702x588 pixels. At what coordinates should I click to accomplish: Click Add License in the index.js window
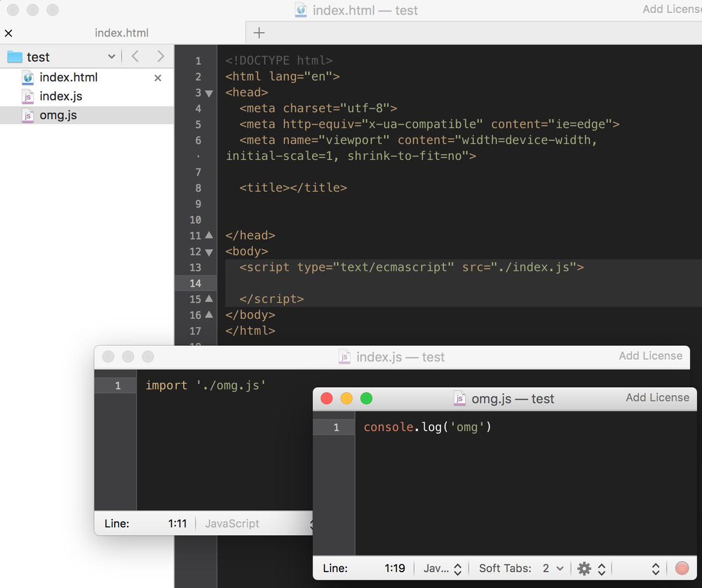pyautogui.click(x=651, y=356)
